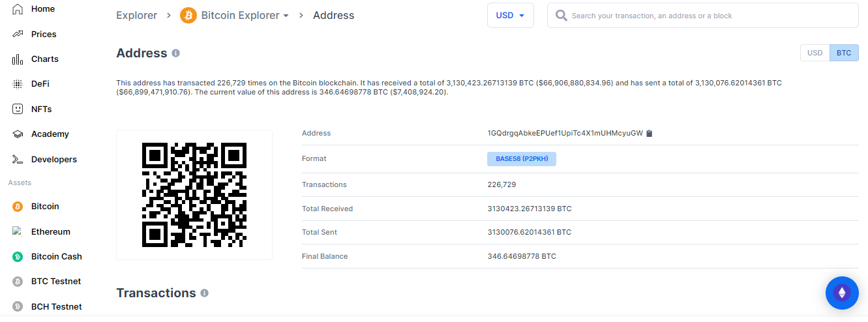868x322 pixels.
Task: Click the info icon next to Transactions
Action: point(204,293)
